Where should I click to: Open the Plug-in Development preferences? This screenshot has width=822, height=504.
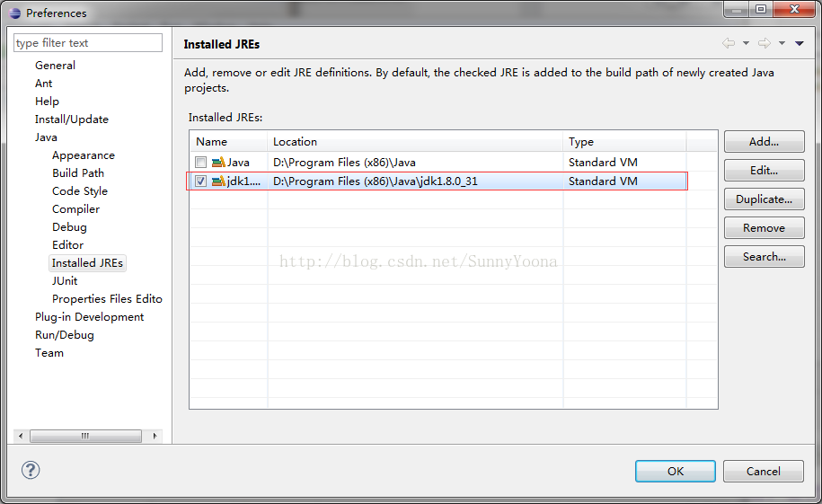89,317
